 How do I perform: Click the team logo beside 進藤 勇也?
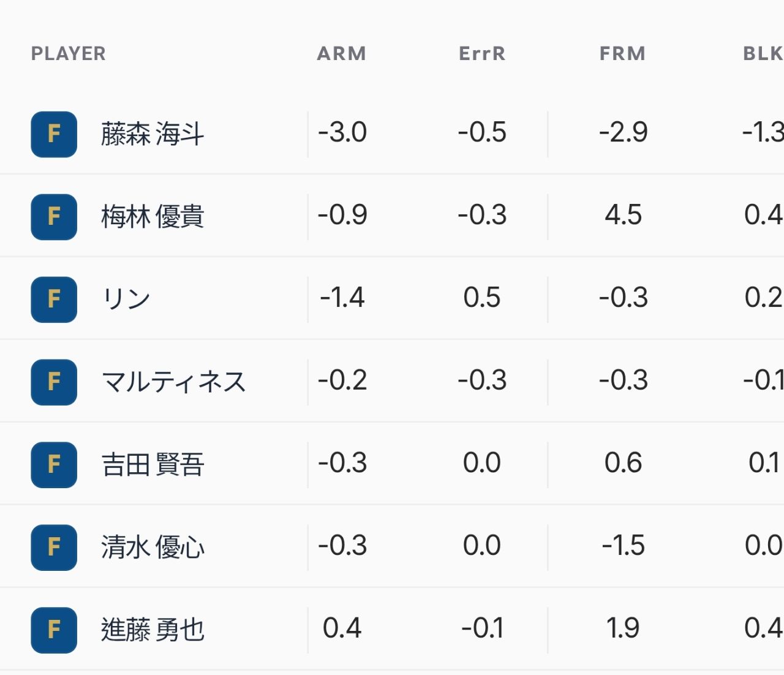(x=54, y=630)
